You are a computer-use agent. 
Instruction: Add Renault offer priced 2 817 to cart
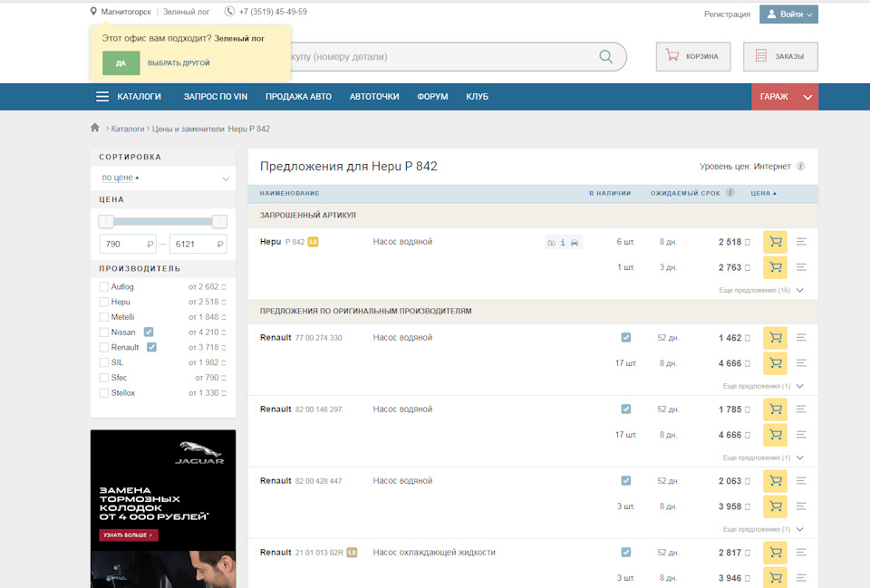click(x=775, y=553)
